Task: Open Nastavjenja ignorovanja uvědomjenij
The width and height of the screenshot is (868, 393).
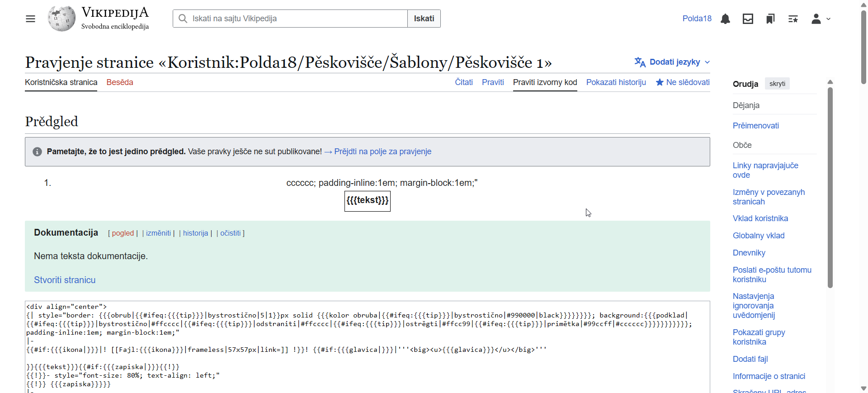Action: [x=754, y=306]
